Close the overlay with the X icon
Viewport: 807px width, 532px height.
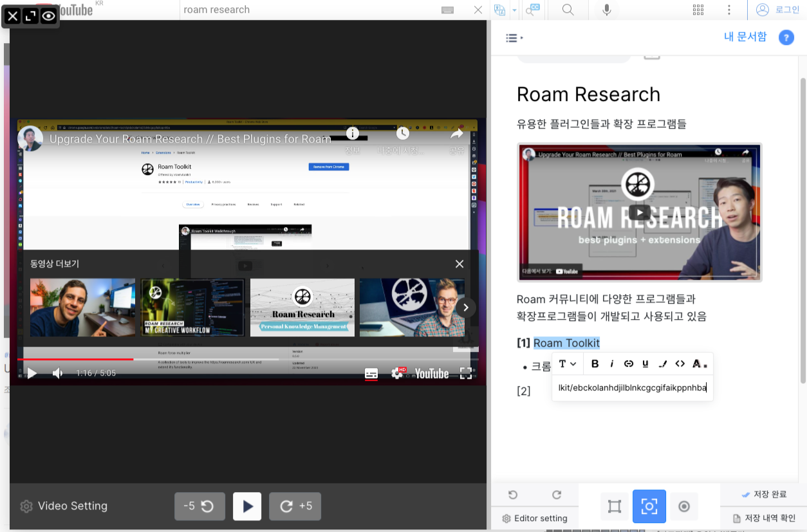[12, 16]
